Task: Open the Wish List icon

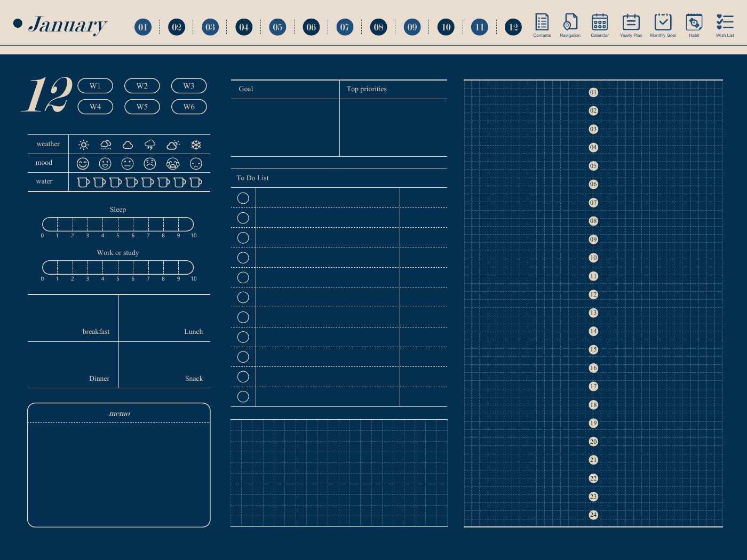Action: click(725, 25)
